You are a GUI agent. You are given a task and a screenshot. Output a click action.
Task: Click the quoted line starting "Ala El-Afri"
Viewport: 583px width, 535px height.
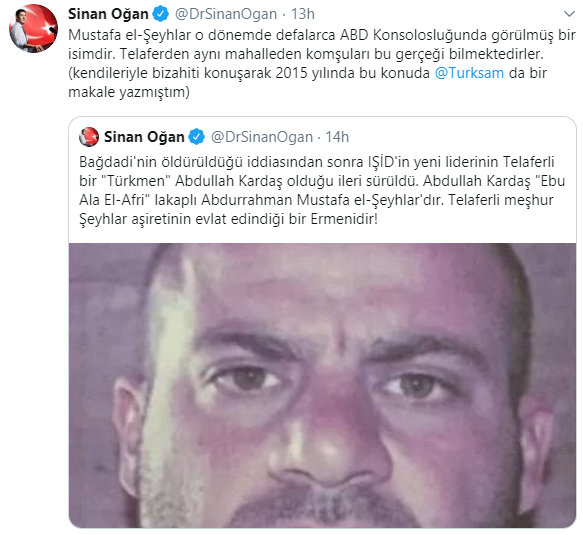[x=316, y=200]
